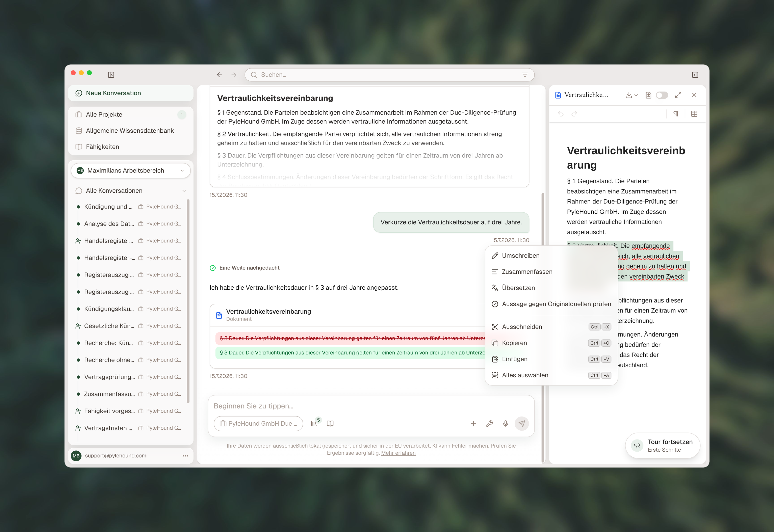Open skills book icon in chat input

coord(330,423)
